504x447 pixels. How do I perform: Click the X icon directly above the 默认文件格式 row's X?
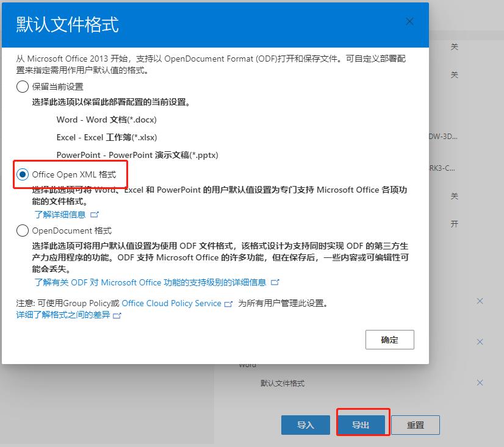coord(480,342)
